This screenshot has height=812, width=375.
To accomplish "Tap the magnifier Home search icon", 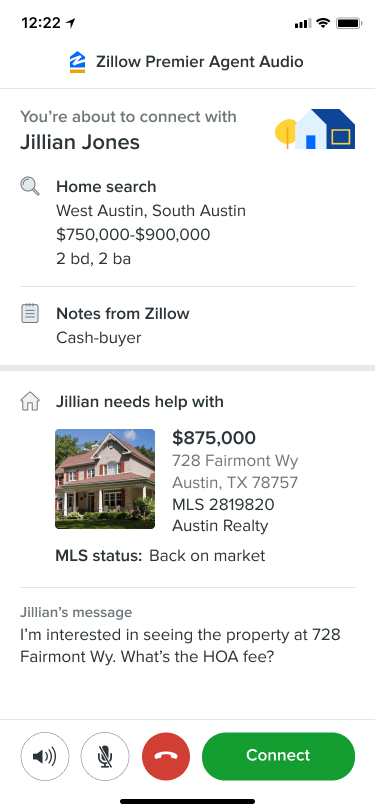I will coord(30,186).
